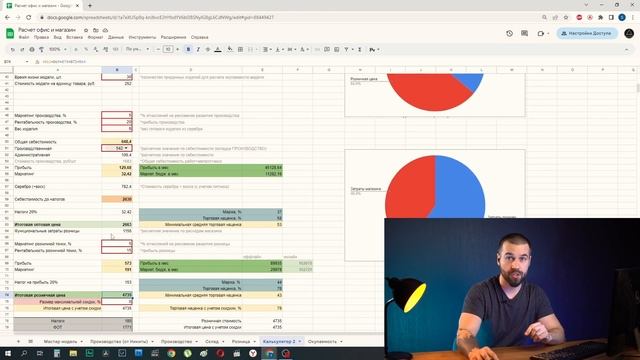The width and height of the screenshot is (640, 360).
Task: Open text rotation dropdown
Action: (x=304, y=49)
